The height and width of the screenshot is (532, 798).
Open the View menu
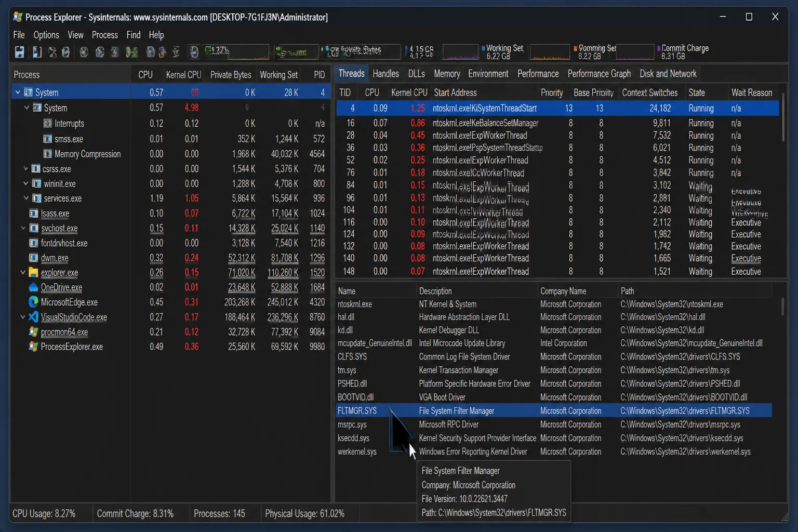75,35
